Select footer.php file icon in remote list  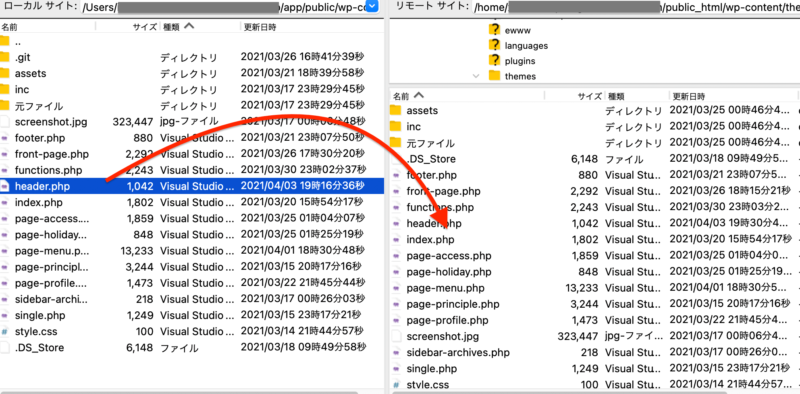(x=396, y=175)
